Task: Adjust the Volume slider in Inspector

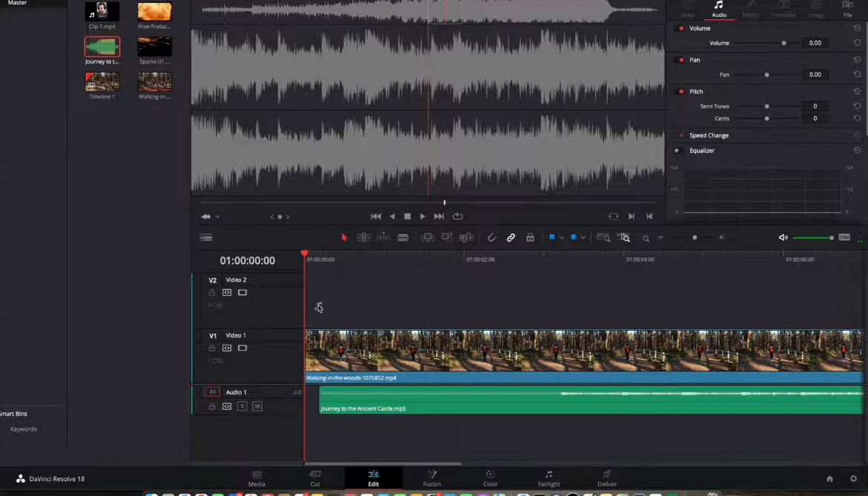Action: point(783,42)
